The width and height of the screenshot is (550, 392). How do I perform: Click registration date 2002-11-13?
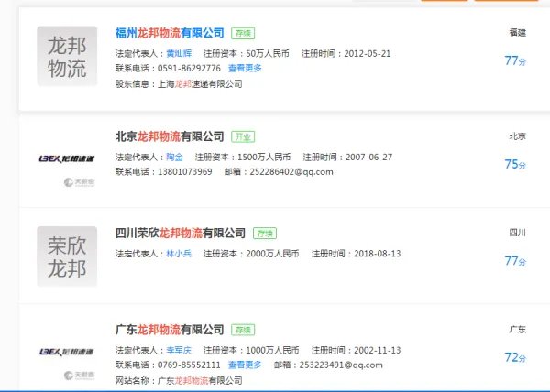pyautogui.click(x=378, y=350)
